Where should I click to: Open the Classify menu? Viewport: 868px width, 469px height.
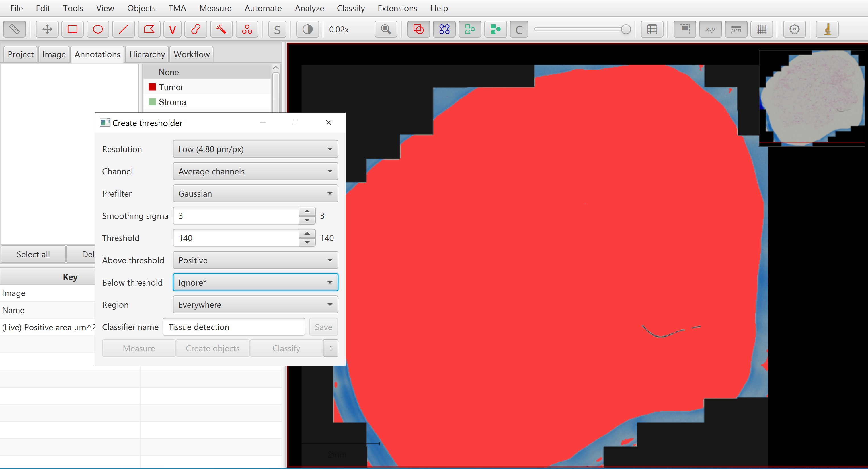[350, 8]
